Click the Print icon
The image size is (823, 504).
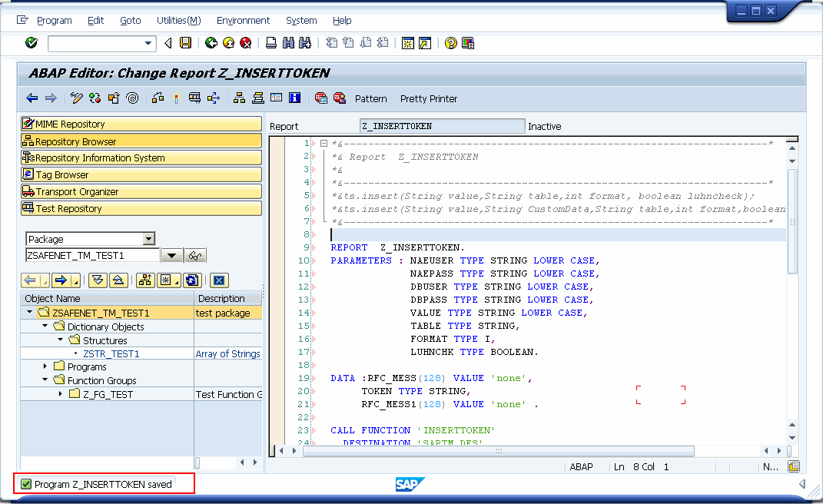tap(270, 42)
